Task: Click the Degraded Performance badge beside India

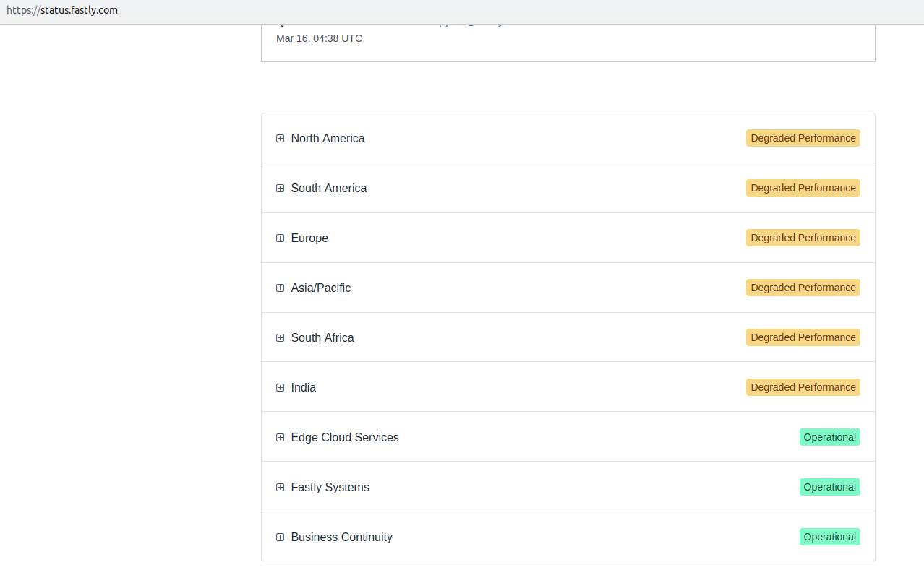Action: 803,387
